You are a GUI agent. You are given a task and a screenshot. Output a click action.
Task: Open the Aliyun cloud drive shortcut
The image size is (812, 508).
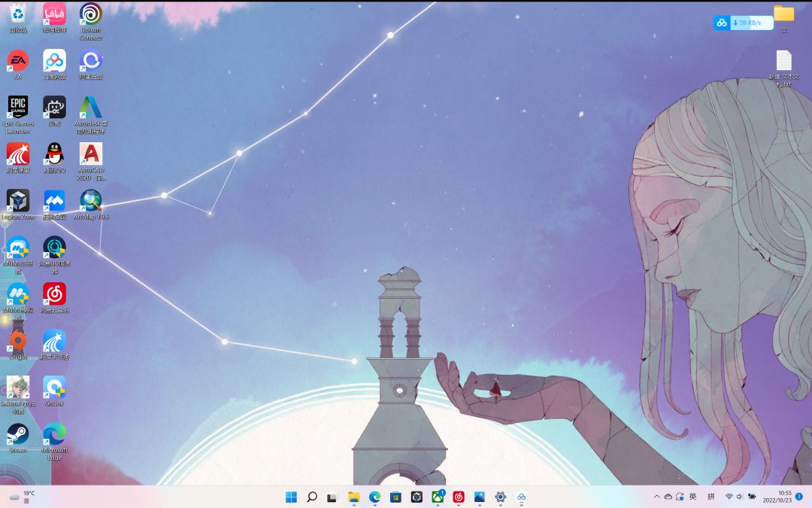pos(91,65)
